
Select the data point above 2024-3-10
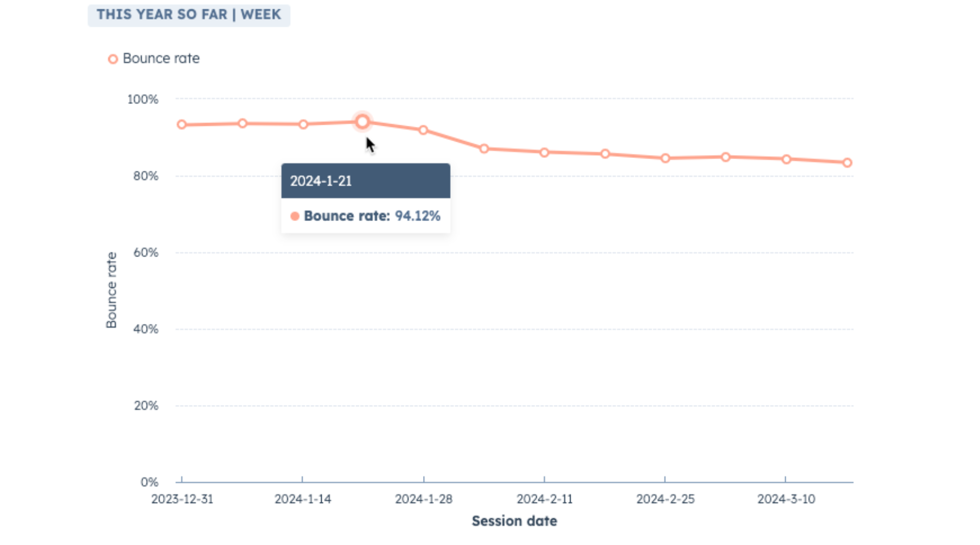point(786,160)
